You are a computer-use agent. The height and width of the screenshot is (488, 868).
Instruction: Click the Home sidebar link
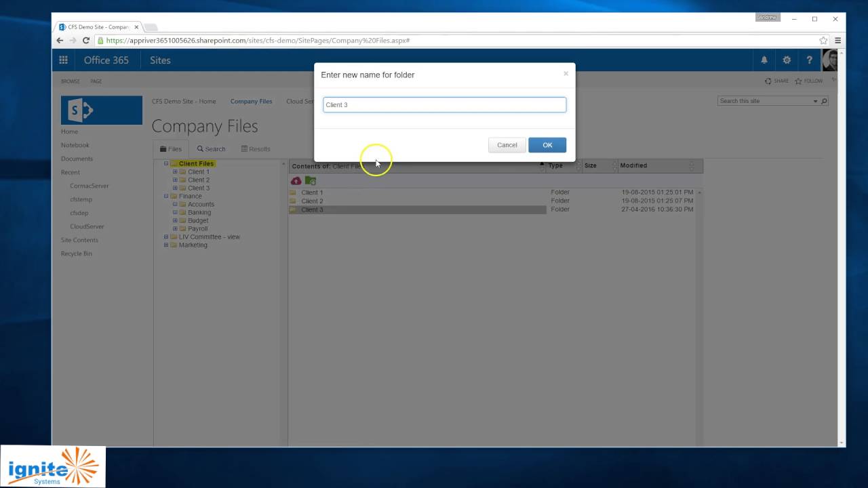tap(69, 131)
